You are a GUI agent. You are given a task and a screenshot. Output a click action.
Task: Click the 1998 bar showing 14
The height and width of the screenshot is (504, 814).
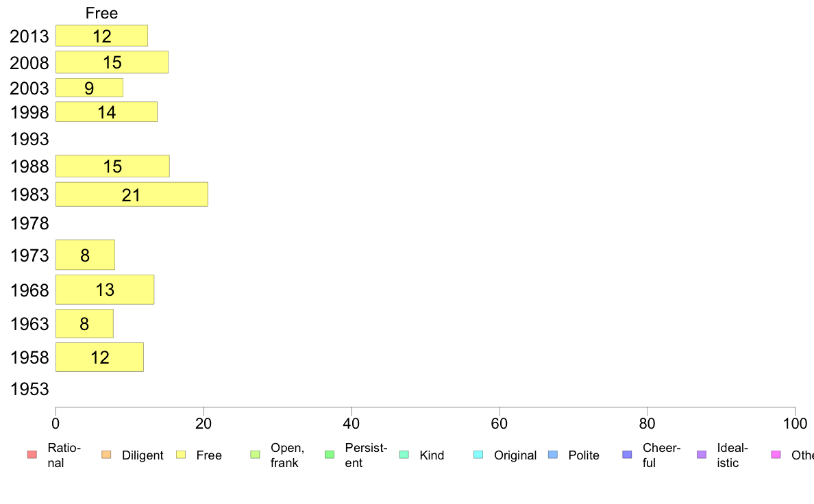[x=106, y=112]
